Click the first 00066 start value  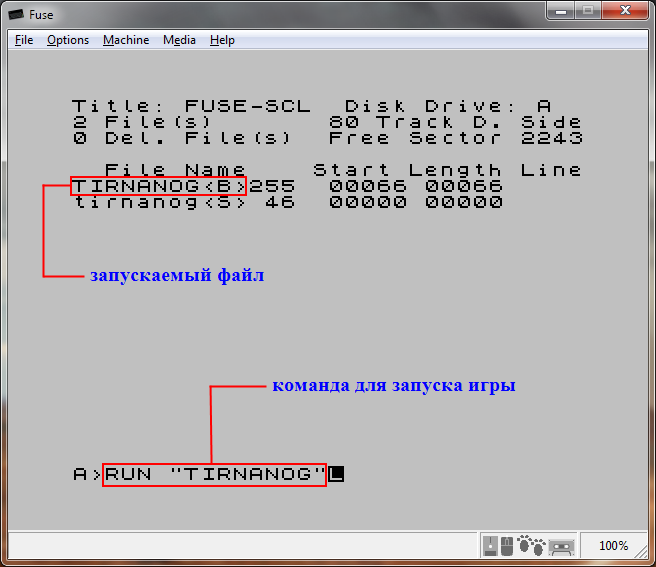(368, 186)
